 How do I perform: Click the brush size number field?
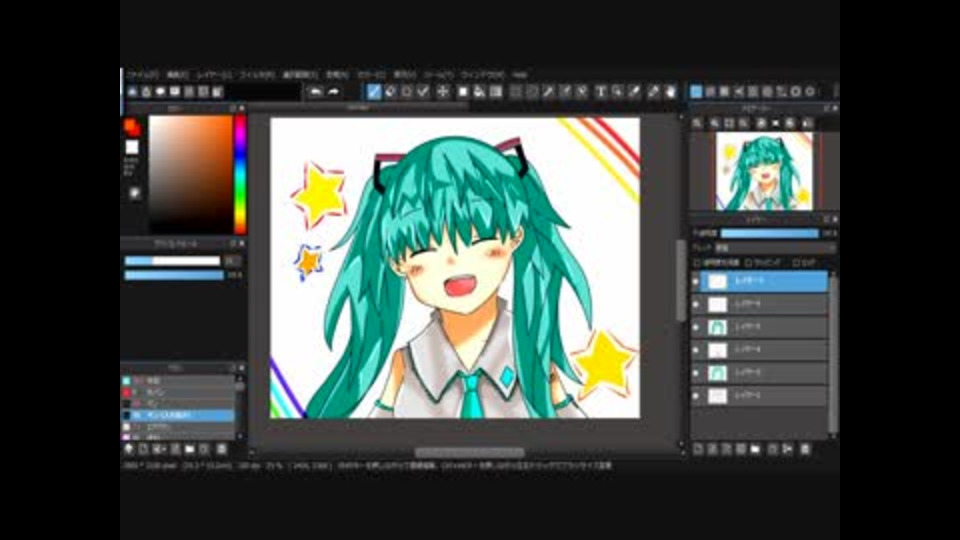pos(233,261)
